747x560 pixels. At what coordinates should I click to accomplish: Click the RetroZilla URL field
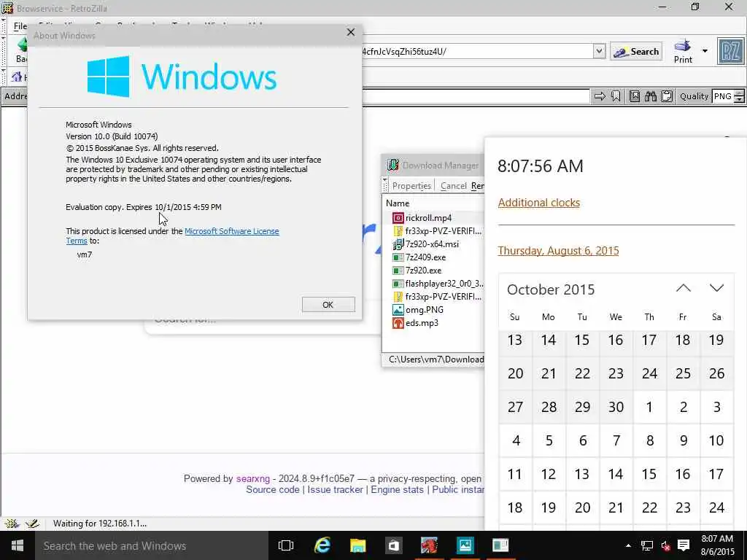tap(477, 52)
